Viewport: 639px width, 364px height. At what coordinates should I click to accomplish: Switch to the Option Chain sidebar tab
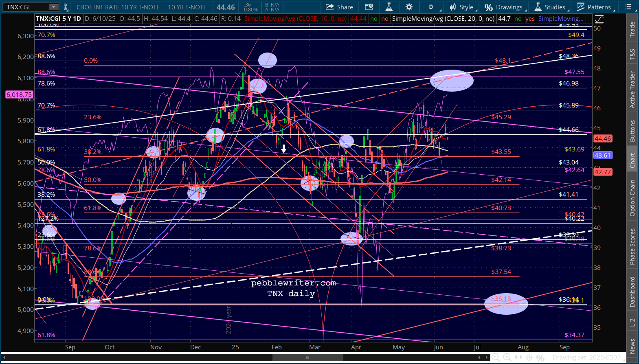(x=632, y=198)
